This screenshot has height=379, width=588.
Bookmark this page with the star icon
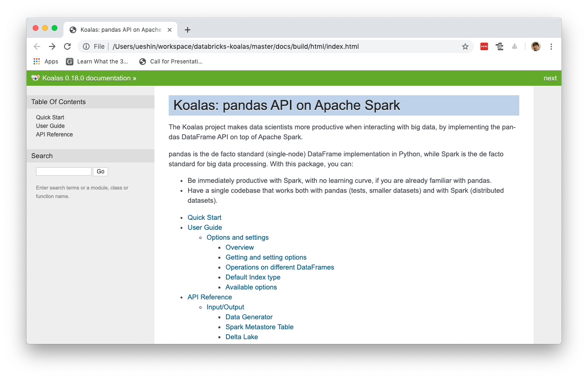[465, 46]
